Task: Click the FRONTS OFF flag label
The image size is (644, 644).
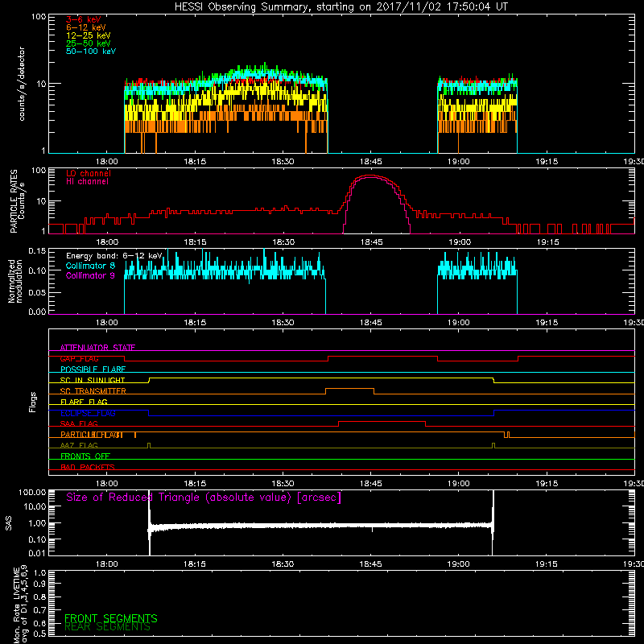Action: (x=85, y=456)
